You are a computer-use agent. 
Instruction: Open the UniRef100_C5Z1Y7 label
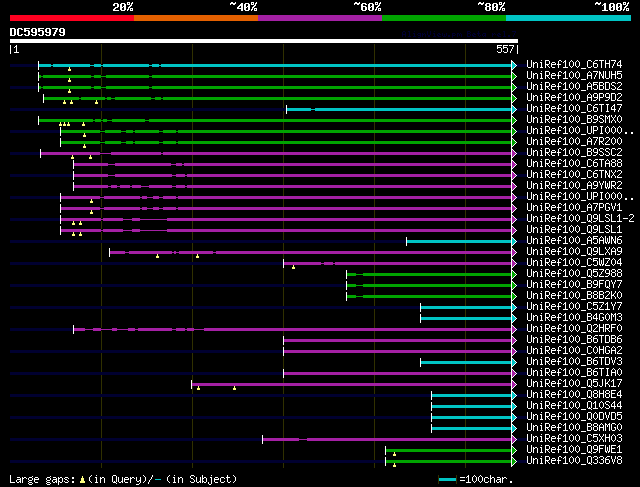tap(574, 307)
